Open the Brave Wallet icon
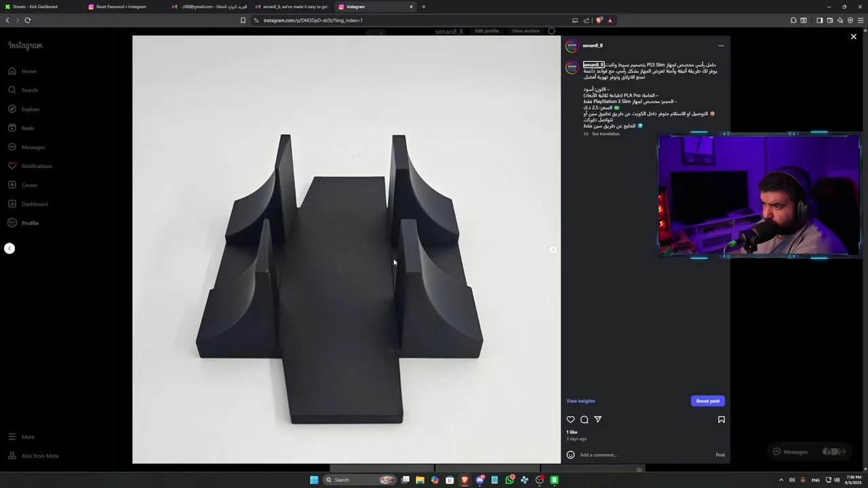 [829, 20]
